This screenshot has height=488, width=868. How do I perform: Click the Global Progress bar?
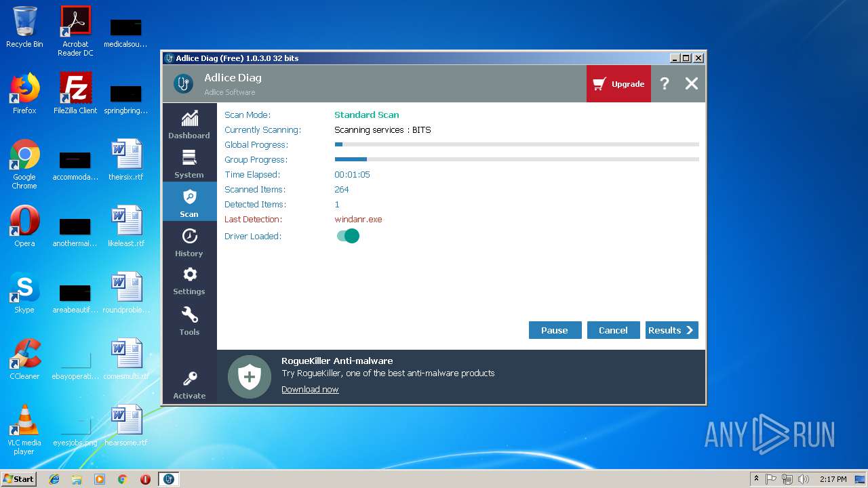click(x=517, y=144)
